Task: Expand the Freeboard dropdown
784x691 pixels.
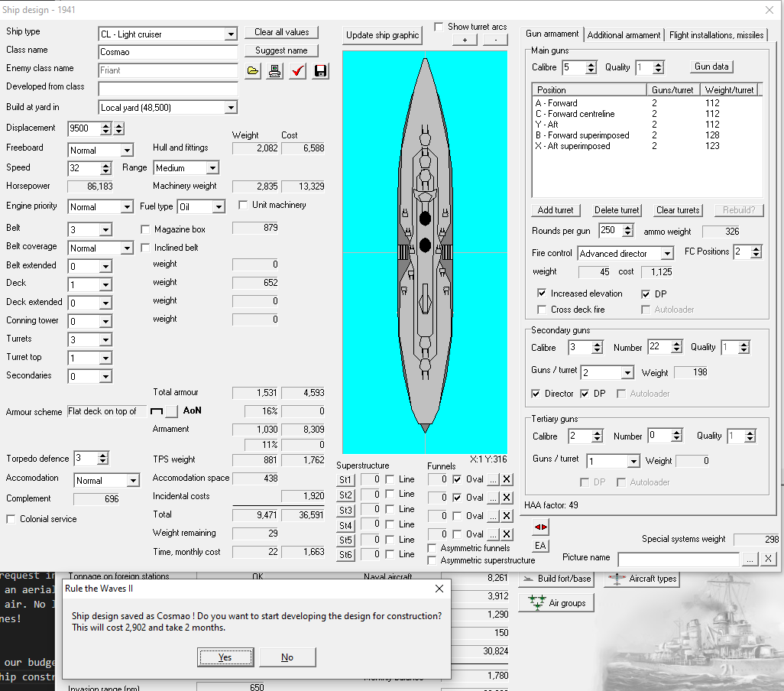Action: [128, 151]
